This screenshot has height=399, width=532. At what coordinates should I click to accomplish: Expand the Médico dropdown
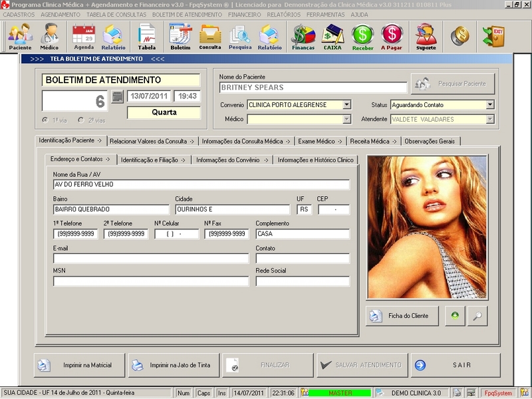(x=346, y=119)
